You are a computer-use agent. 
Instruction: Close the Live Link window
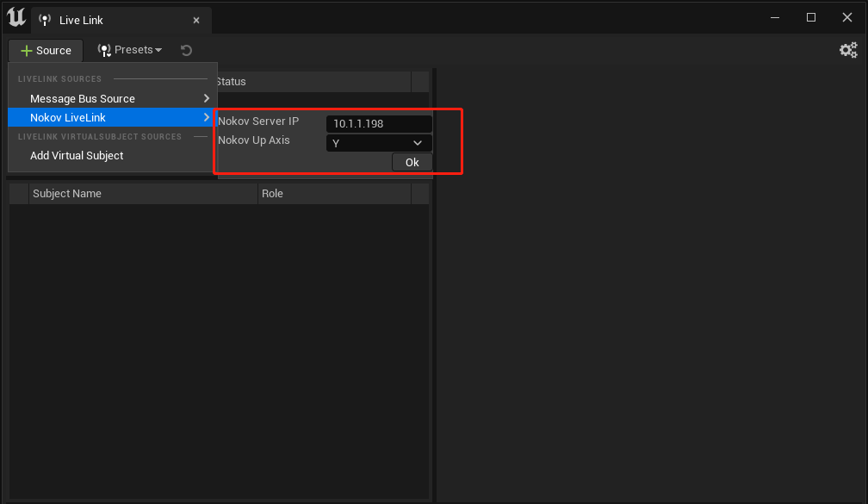[847, 18]
